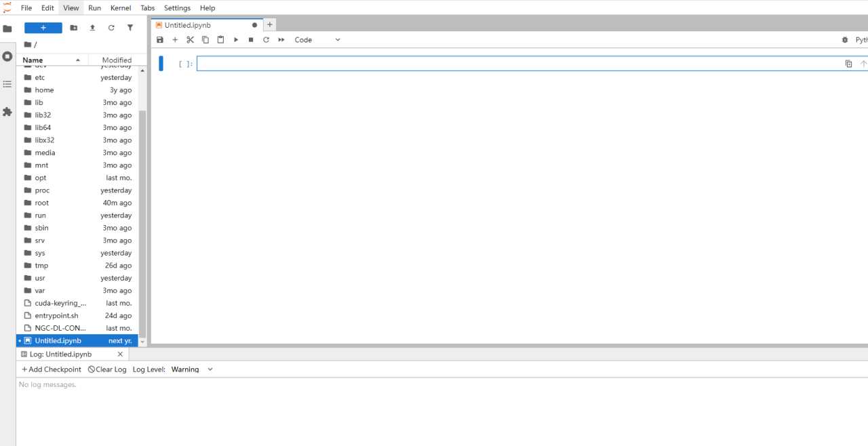Open the Log Level Warning dropdown
The width and height of the screenshot is (868, 446).
coord(192,369)
